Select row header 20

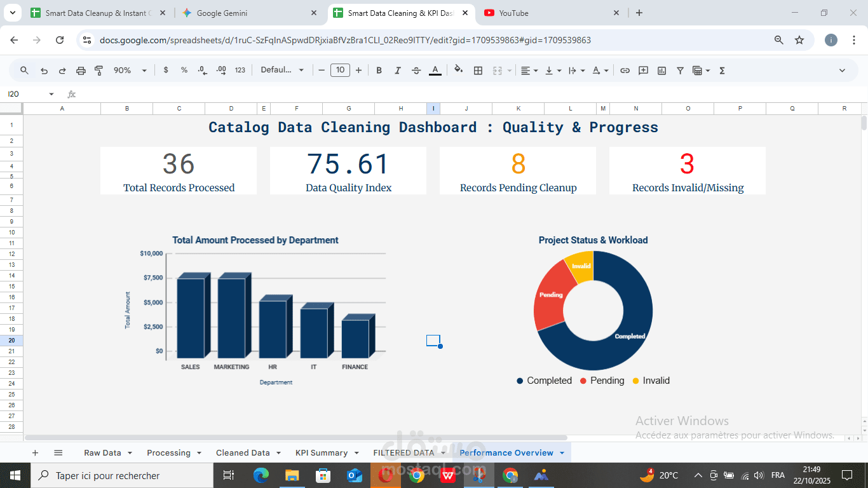click(11, 341)
